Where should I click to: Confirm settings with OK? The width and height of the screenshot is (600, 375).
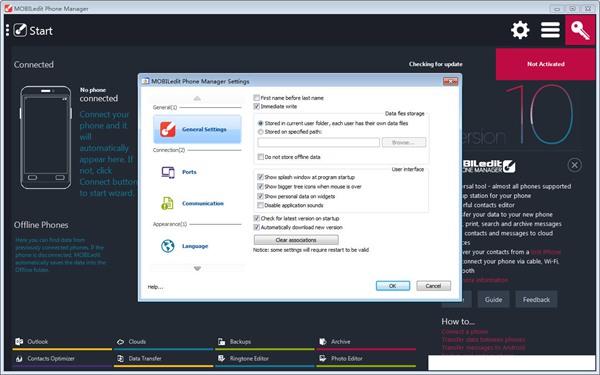[393, 286]
